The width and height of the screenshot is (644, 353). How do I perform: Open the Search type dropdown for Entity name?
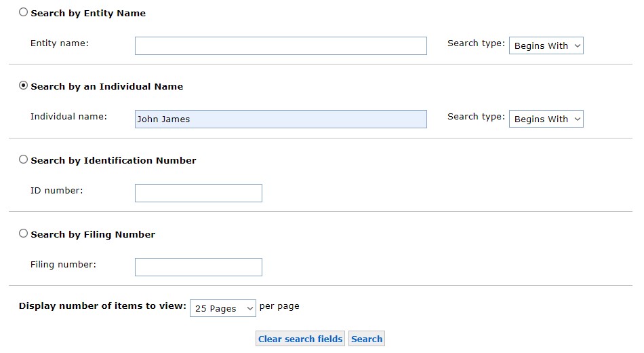click(546, 45)
